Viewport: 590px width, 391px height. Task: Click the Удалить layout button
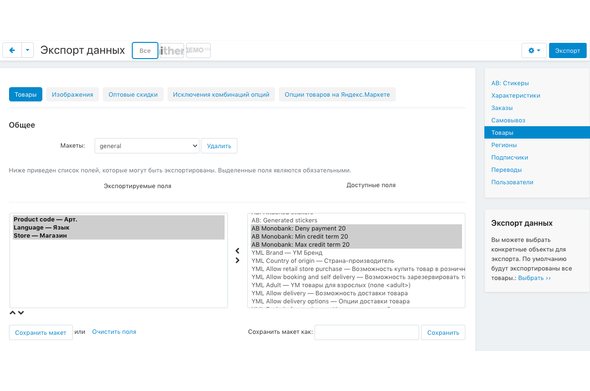pos(219,146)
